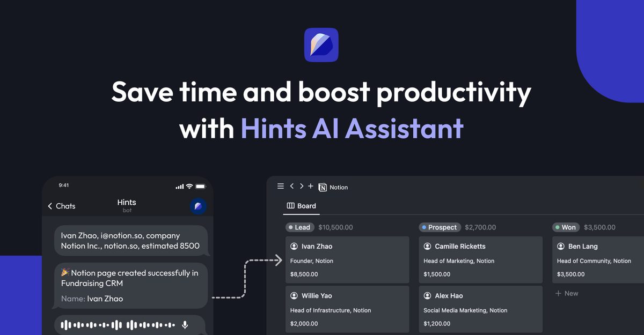Click $8,500.00 amount on Ivan Zhao card
The height and width of the screenshot is (335, 644).
pos(304,274)
